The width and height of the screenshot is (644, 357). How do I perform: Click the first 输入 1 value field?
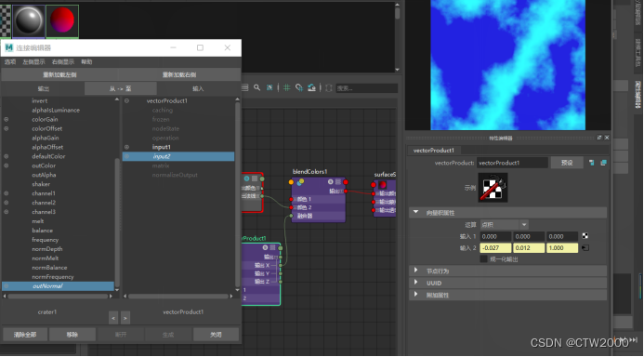495,236
